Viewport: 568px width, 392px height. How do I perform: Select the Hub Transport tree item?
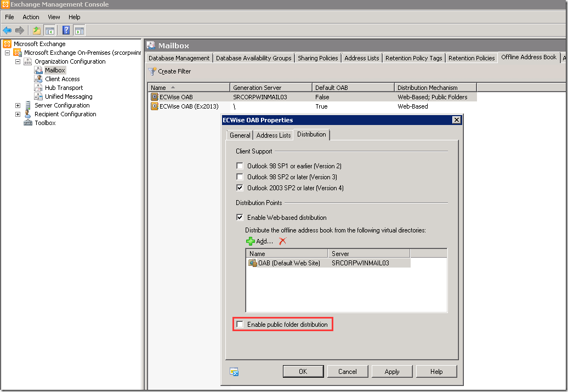(x=64, y=88)
